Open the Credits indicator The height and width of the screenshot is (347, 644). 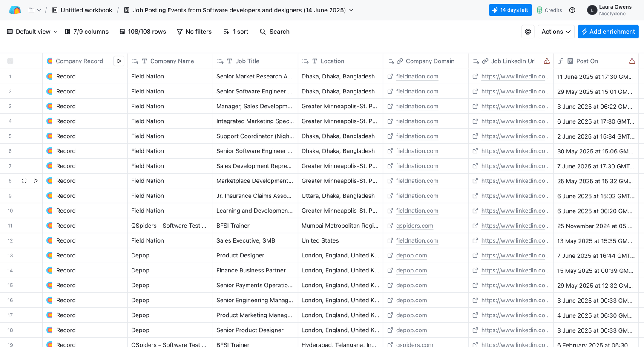[549, 10]
